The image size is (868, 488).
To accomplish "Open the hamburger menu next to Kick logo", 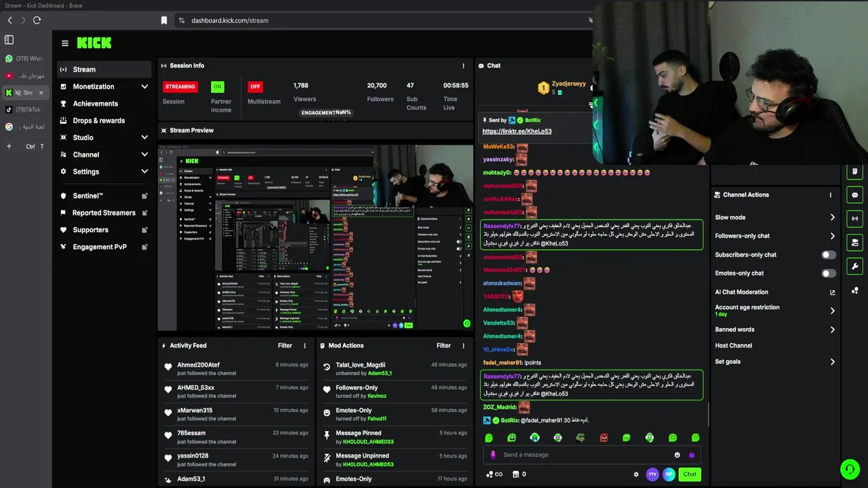I will 65,43.
